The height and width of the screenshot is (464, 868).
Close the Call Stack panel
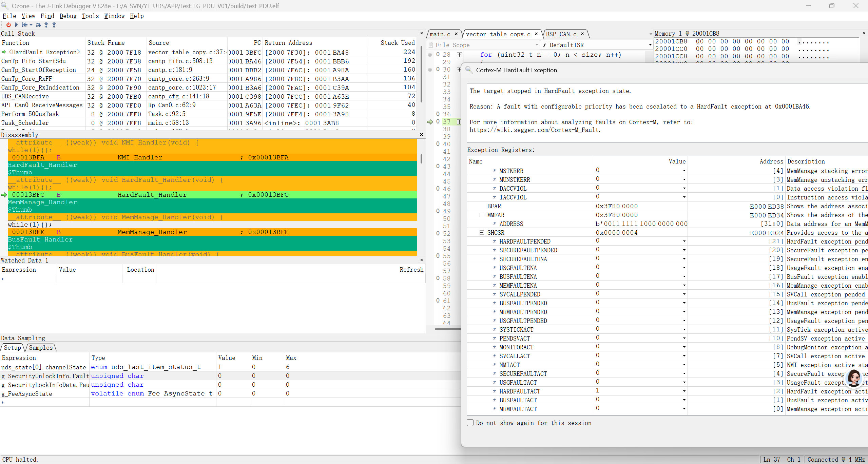[x=422, y=33]
